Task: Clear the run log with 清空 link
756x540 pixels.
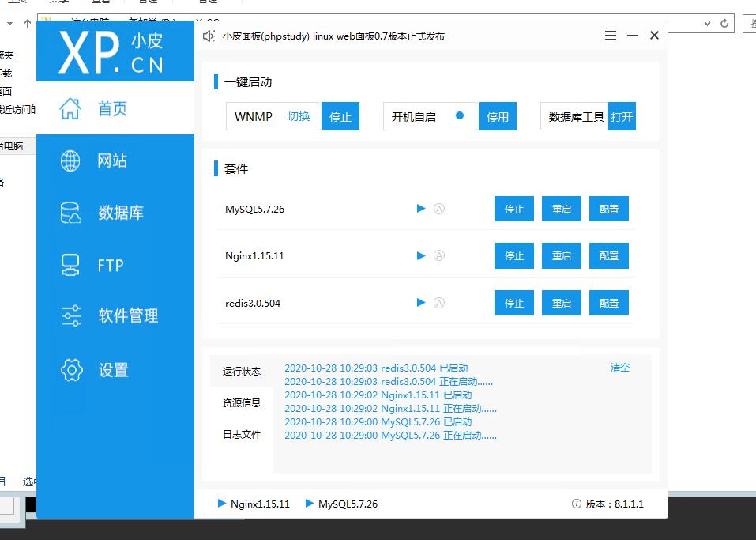Action: point(620,368)
